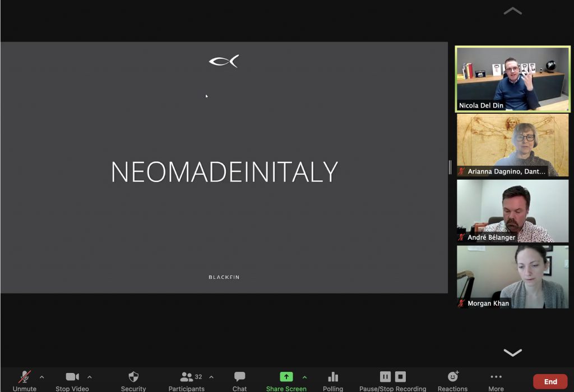End the meeting
Image resolution: width=574 pixels, height=392 pixels.
550,382
